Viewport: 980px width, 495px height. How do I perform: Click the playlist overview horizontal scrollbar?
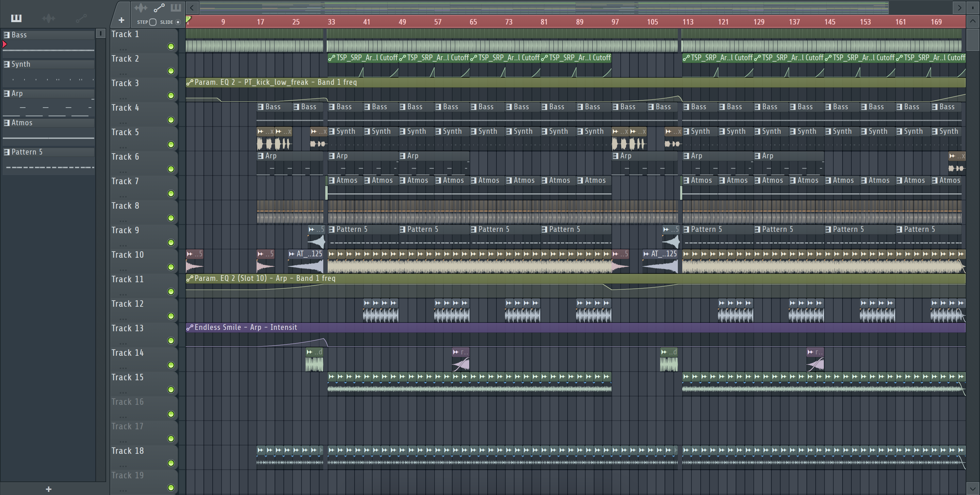(x=544, y=7)
